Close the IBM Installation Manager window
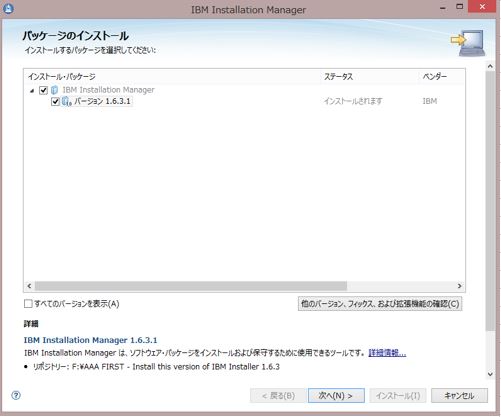The image size is (501, 417). 482,7
